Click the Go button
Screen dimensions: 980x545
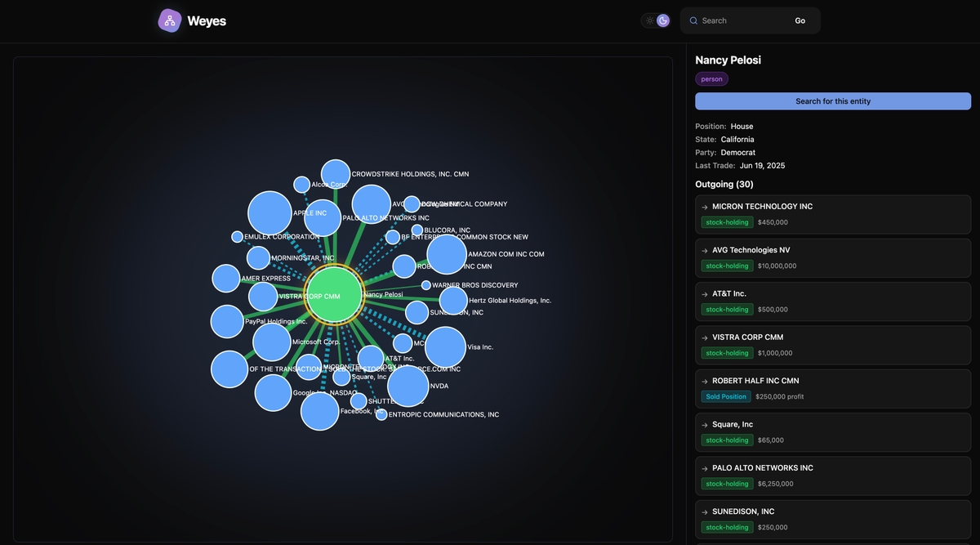click(x=800, y=20)
